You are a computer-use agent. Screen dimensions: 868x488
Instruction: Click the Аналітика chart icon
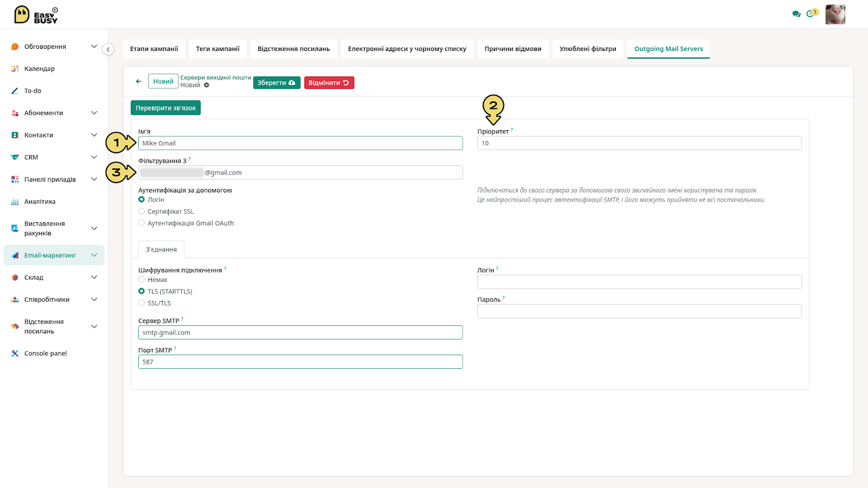click(x=15, y=202)
